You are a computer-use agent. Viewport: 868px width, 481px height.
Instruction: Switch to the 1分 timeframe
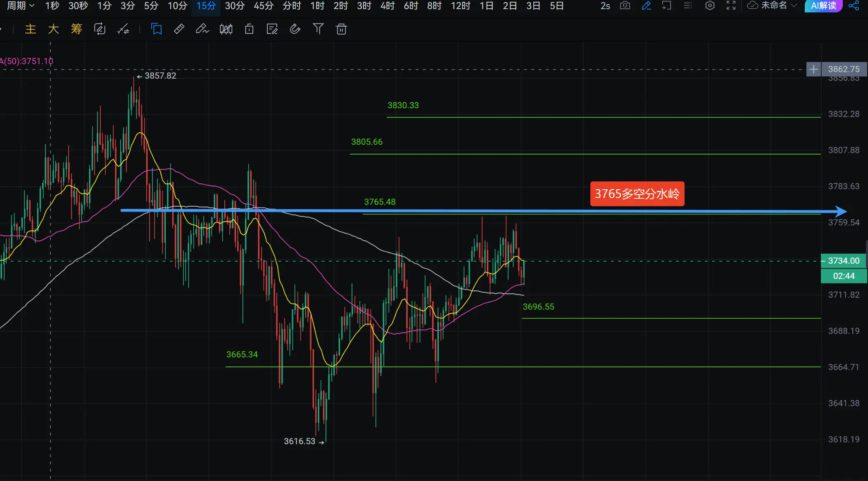click(x=104, y=6)
